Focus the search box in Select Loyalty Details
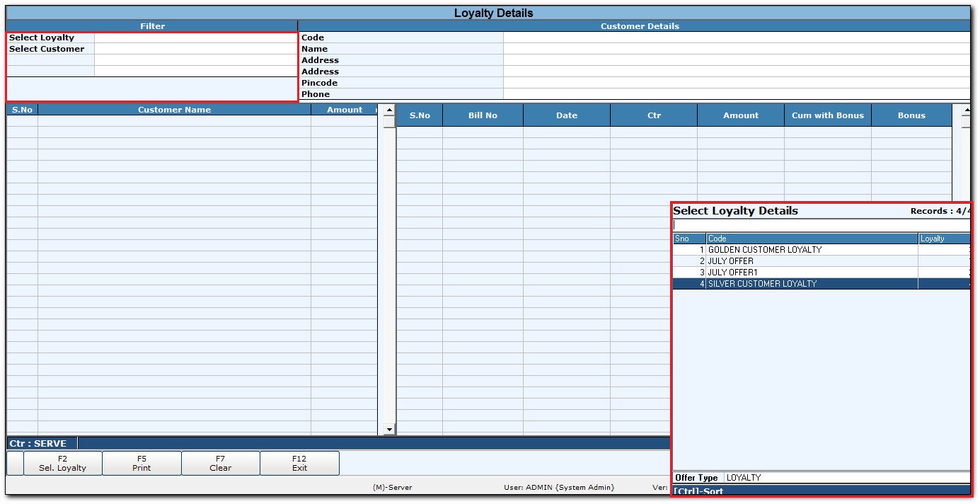The width and height of the screenshot is (980, 504). point(821,225)
